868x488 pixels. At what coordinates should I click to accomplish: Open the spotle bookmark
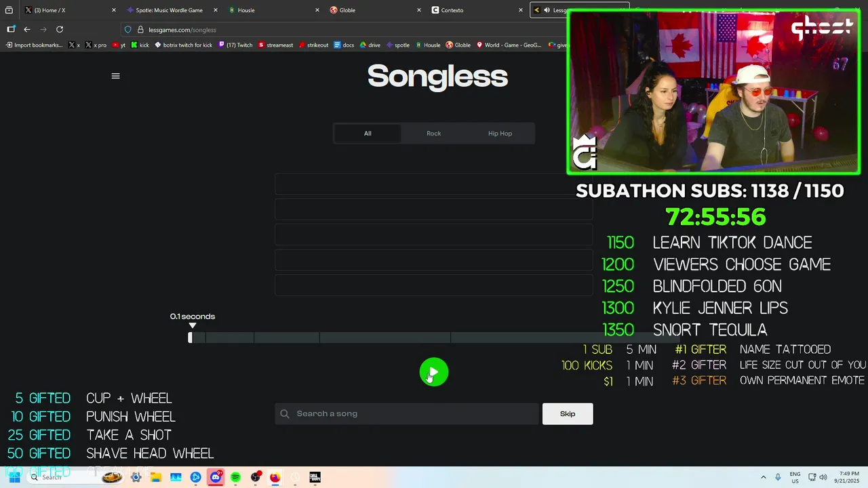pos(398,45)
